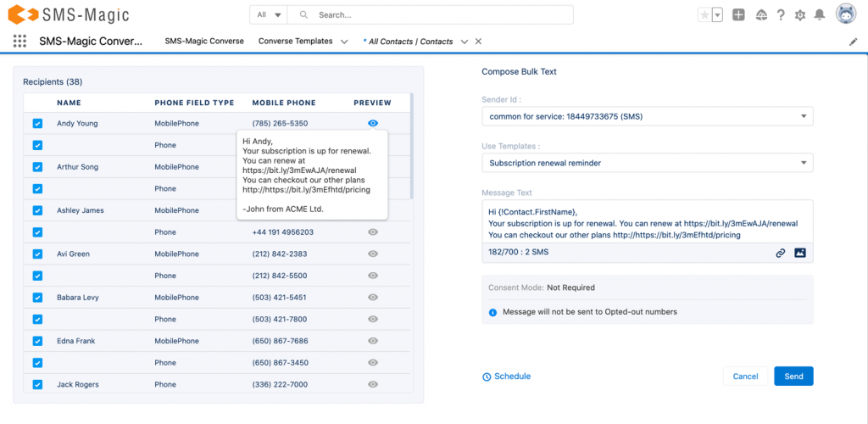The height and width of the screenshot is (424, 868).
Task: Open the help question mark icon
Action: pos(781,15)
